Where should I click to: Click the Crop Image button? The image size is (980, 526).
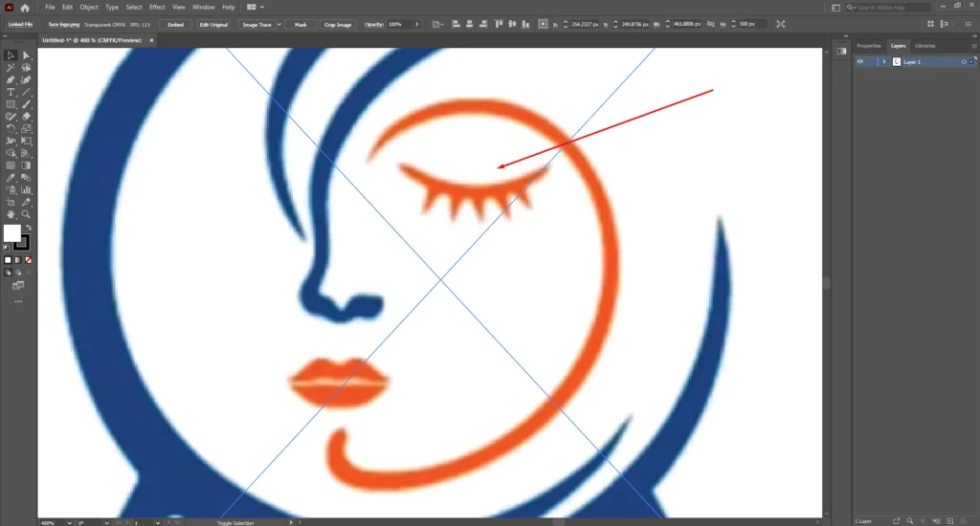[338, 24]
